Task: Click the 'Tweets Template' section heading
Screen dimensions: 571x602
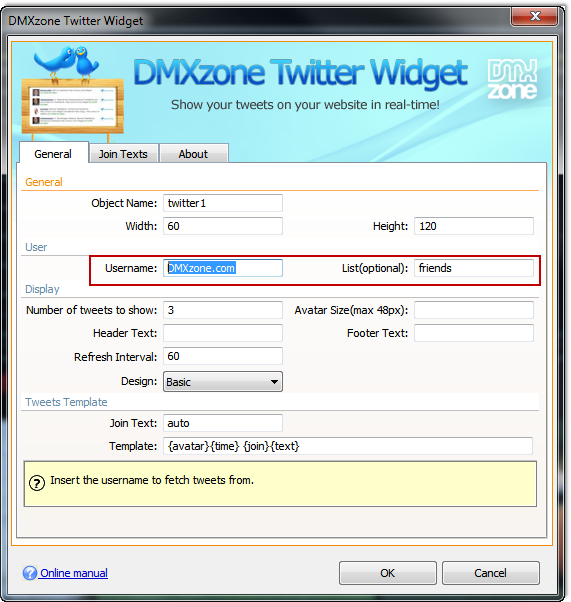Action: [x=66, y=402]
